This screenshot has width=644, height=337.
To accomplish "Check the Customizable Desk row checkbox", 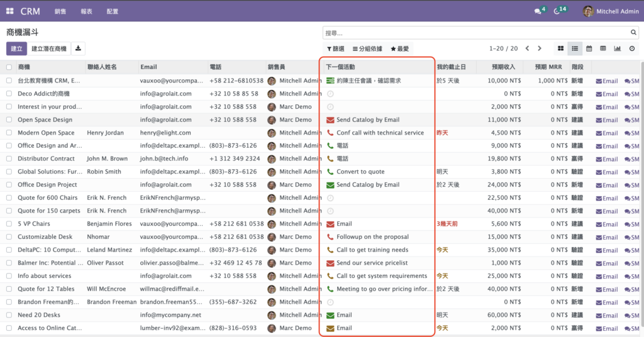I will click(x=9, y=237).
